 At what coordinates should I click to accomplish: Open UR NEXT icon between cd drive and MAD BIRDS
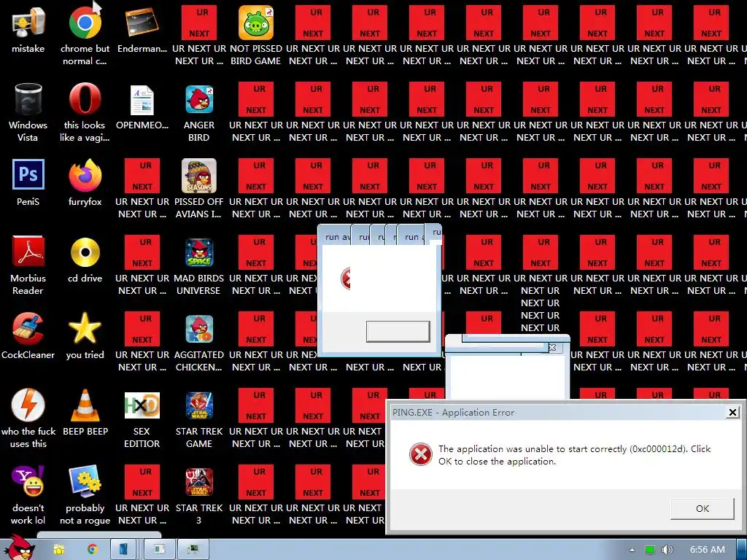pyautogui.click(x=142, y=252)
